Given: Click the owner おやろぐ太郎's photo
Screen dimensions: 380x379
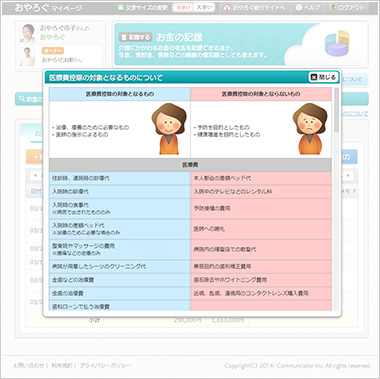Looking at the screenshot, I should (x=27, y=56).
